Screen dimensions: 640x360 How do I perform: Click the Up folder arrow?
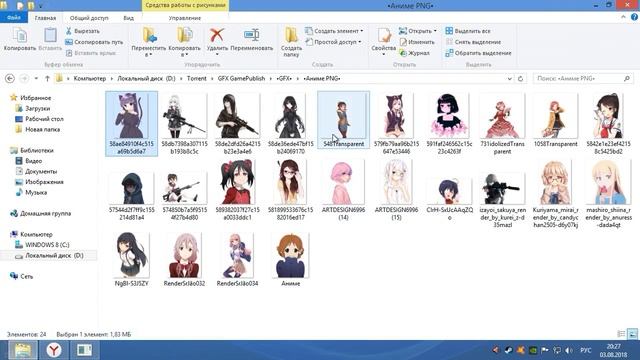click(47, 78)
